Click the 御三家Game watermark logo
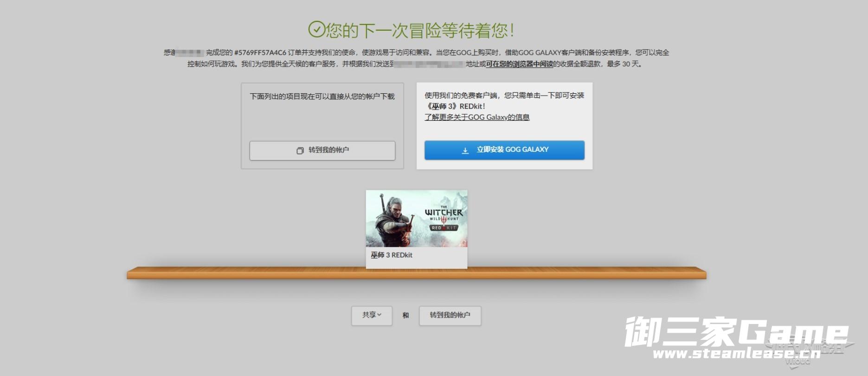Image resolution: width=868 pixels, height=376 pixels. point(738,332)
